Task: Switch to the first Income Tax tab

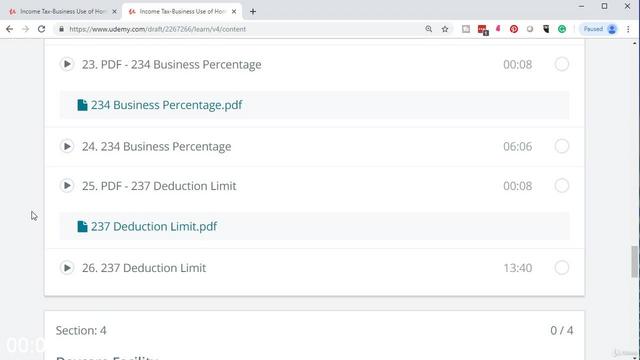Action: click(61, 11)
